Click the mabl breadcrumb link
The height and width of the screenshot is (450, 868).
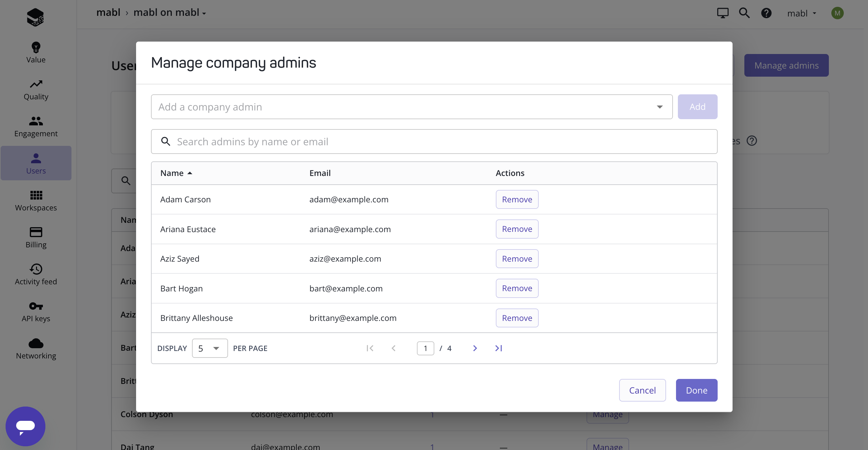108,12
